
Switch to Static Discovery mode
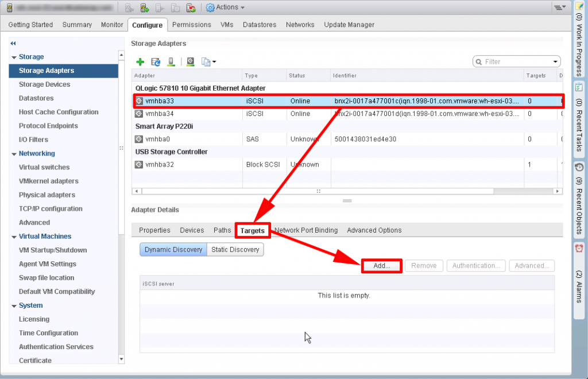(x=235, y=249)
